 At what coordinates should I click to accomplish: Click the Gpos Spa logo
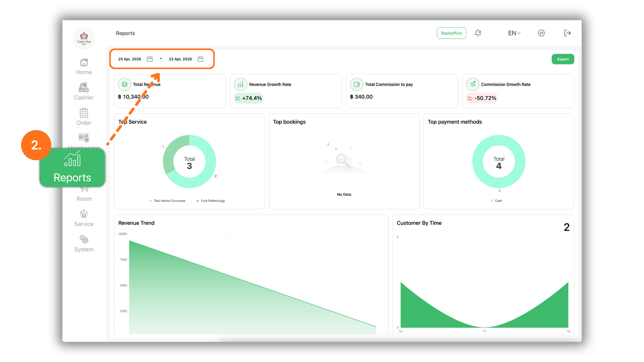click(x=84, y=39)
